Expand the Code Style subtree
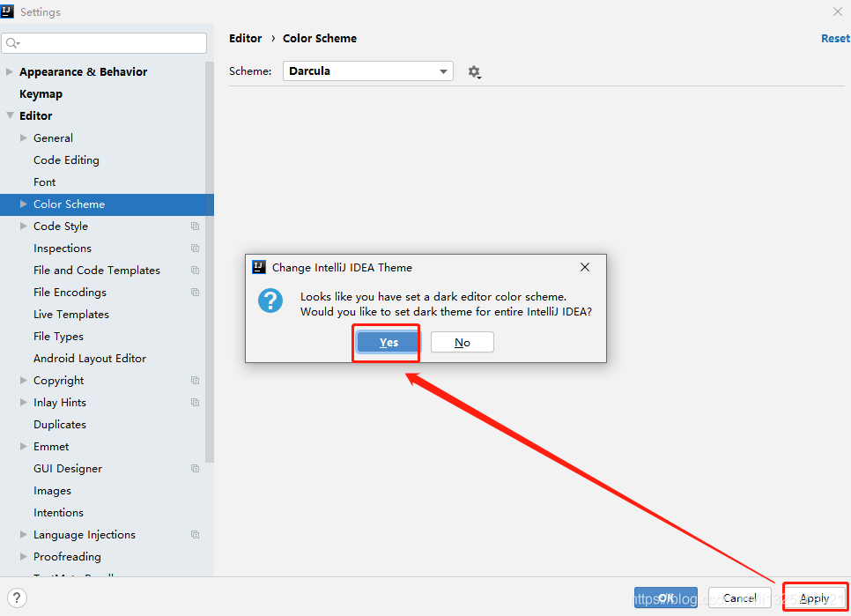This screenshot has height=616, width=851. click(x=23, y=226)
